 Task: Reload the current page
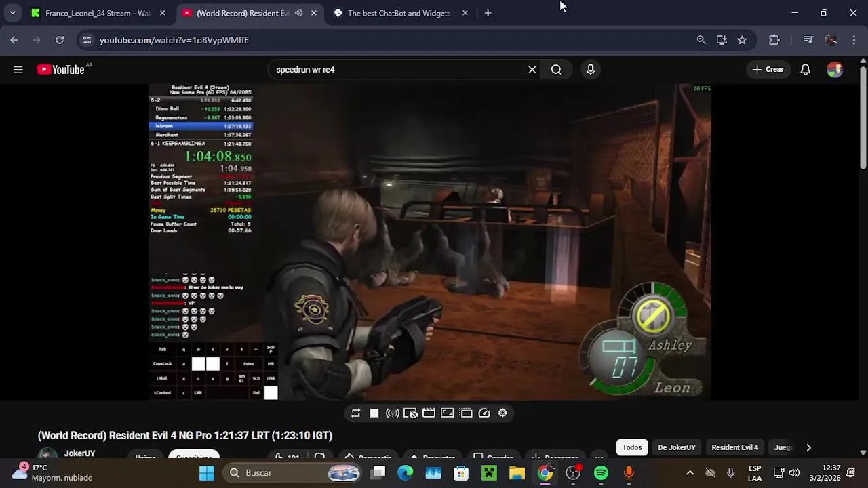tap(60, 40)
